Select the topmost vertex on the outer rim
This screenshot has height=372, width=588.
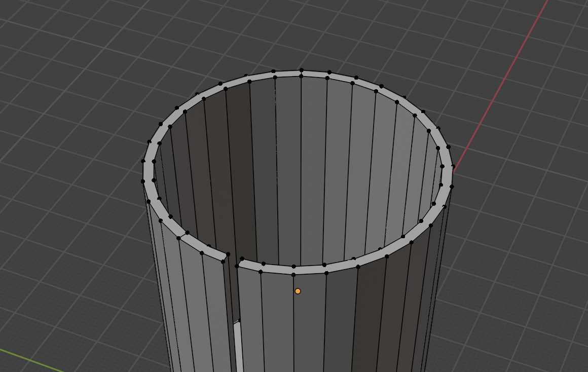[x=302, y=70]
